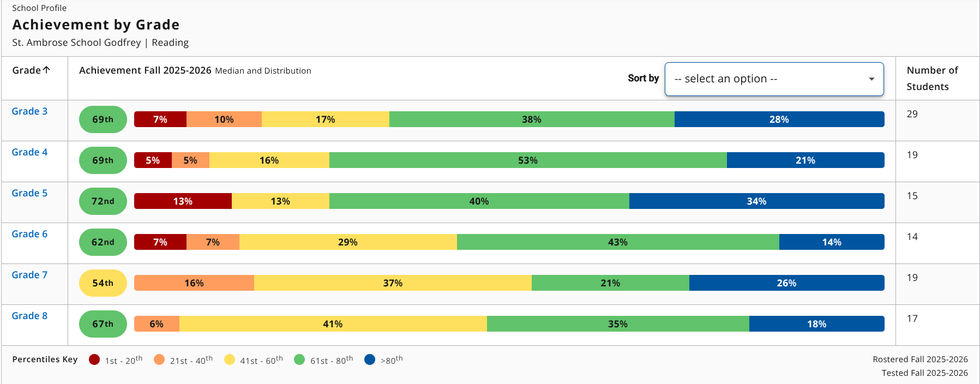Click blue >80th legend dot

tap(370, 359)
